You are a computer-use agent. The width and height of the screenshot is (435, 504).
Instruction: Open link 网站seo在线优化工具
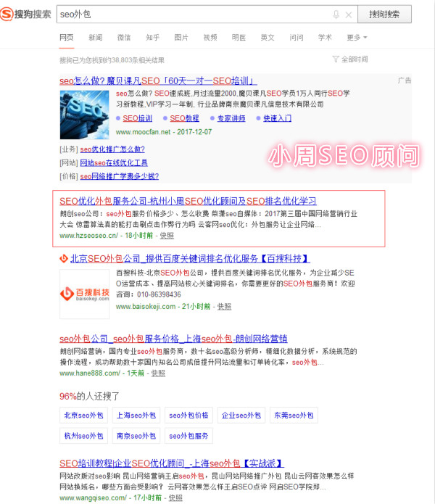(x=114, y=162)
